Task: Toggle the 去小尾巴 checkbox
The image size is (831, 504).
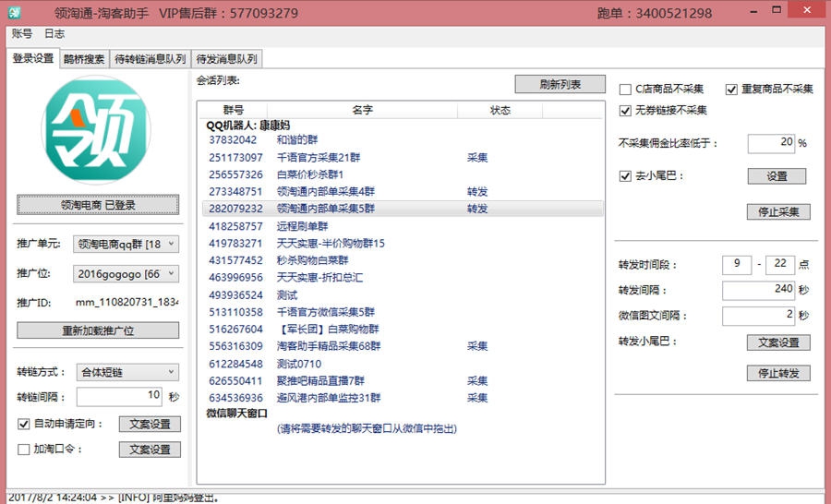Action: click(x=625, y=176)
